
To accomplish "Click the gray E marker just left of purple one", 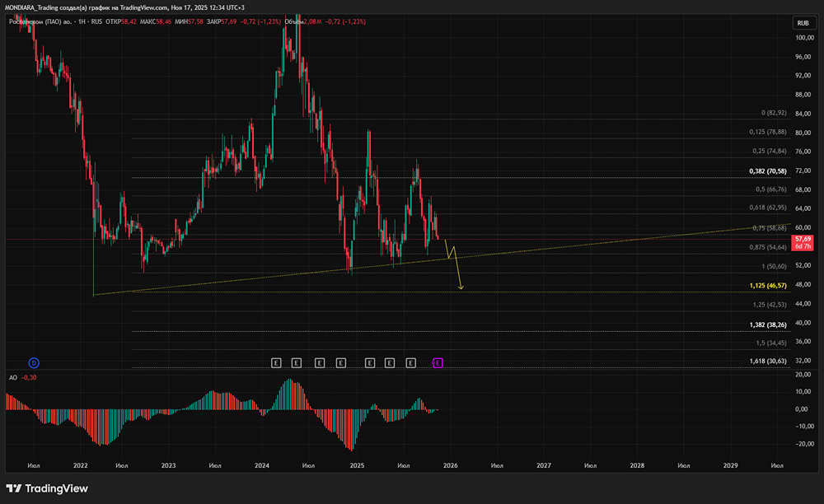I will click(410, 363).
